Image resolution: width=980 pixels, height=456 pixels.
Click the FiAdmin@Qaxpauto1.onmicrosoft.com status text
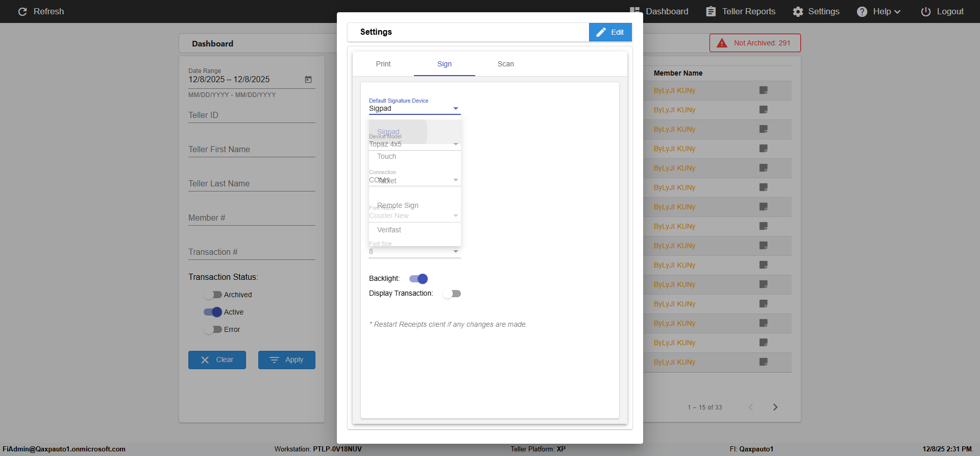64,449
